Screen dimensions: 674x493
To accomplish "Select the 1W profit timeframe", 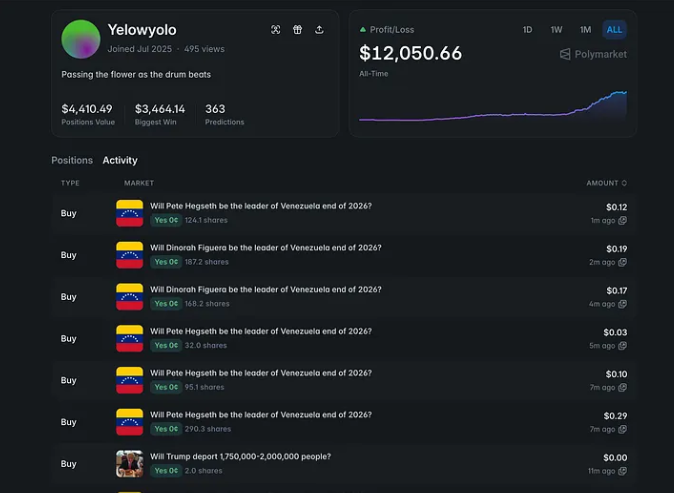I will pyautogui.click(x=556, y=30).
